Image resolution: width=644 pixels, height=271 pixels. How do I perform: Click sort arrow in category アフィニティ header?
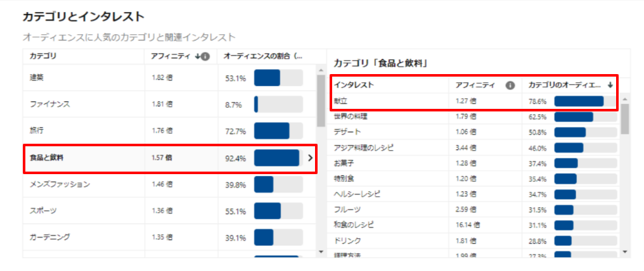coord(196,56)
